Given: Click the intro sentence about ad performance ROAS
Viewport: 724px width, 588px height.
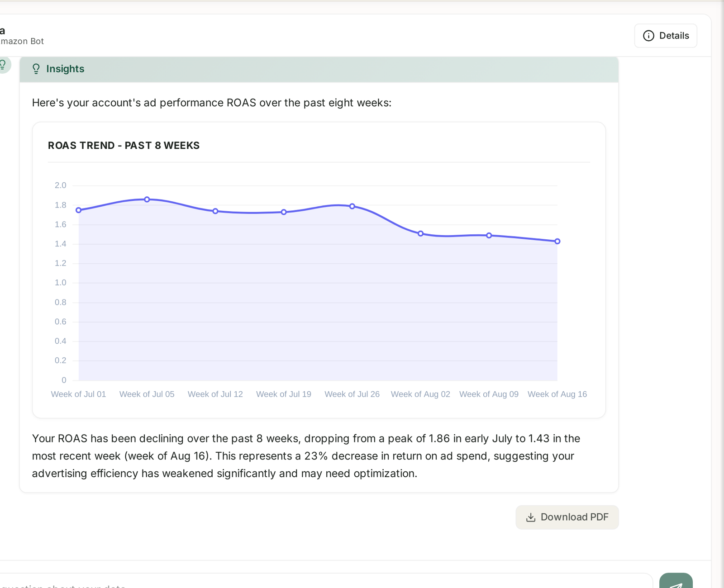Looking at the screenshot, I should coord(211,103).
